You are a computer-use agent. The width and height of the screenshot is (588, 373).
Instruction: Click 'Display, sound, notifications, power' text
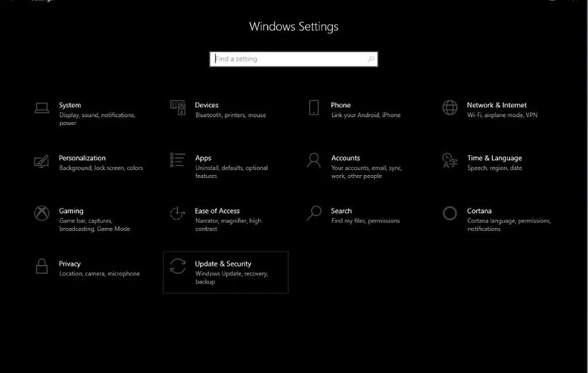point(97,119)
